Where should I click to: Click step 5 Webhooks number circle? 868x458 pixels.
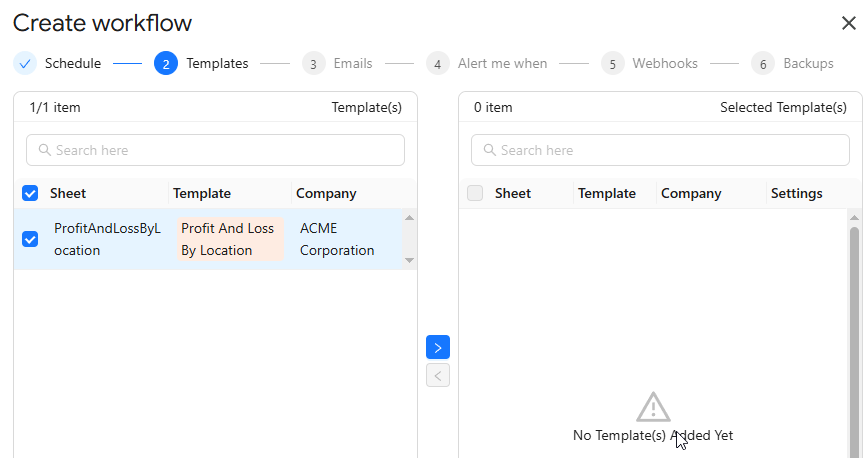pos(612,63)
